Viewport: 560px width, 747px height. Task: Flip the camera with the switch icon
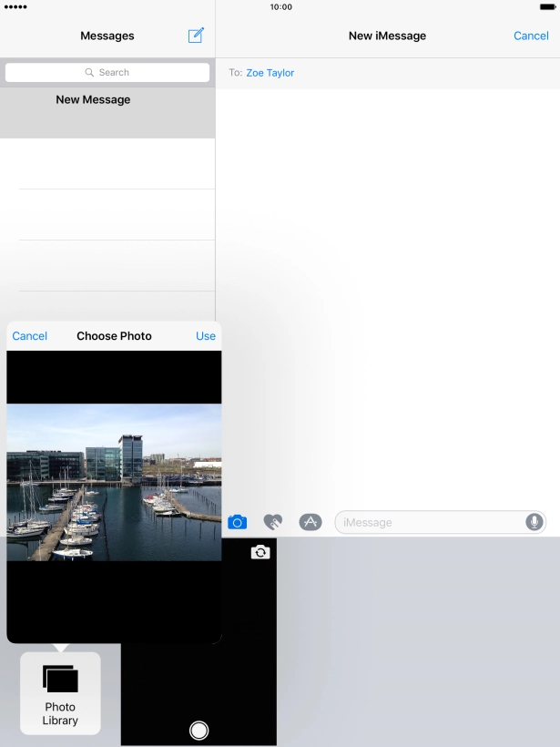(260, 552)
